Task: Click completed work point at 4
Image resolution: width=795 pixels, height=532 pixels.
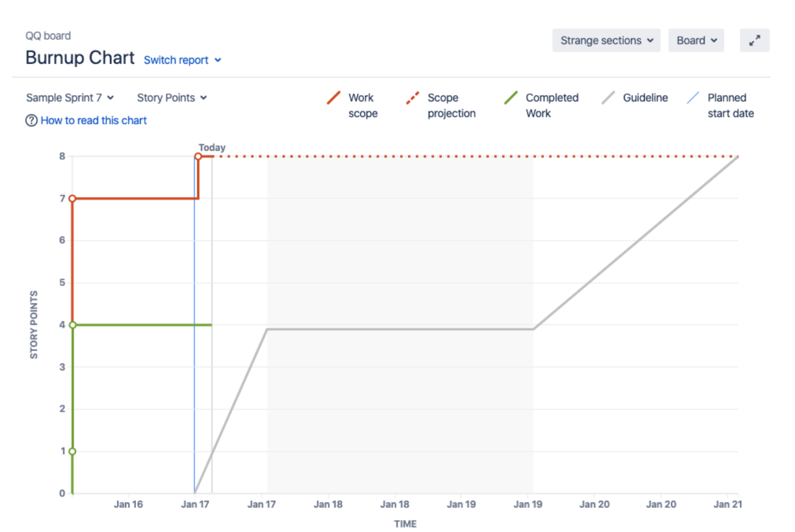Action: coord(73,325)
